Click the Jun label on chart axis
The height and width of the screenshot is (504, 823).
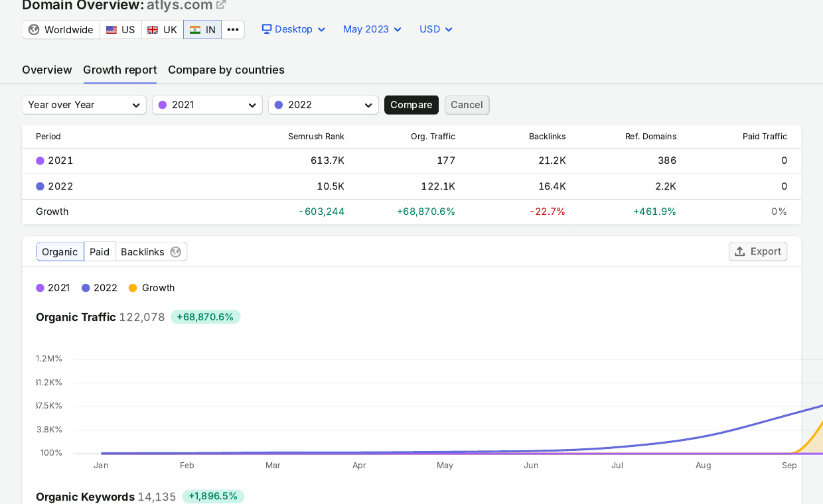coord(531,466)
